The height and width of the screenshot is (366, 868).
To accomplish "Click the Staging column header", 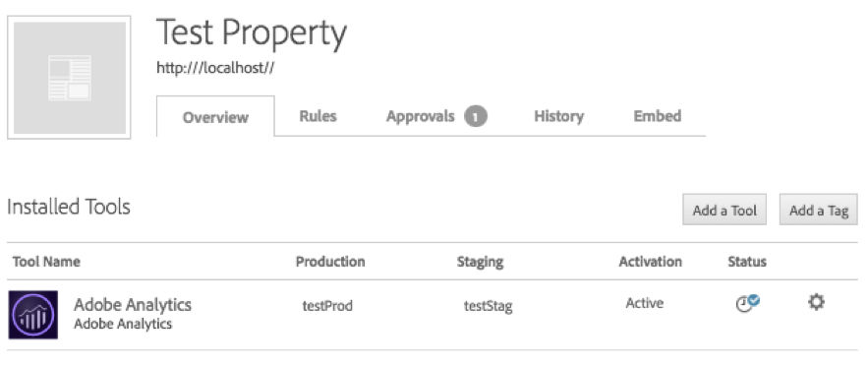I will 480,262.
